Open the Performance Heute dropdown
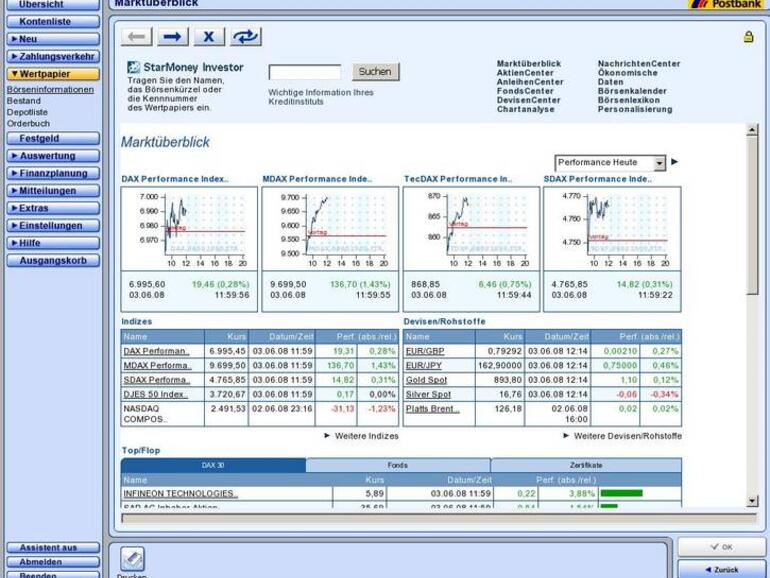The height and width of the screenshot is (578, 770). point(610,163)
